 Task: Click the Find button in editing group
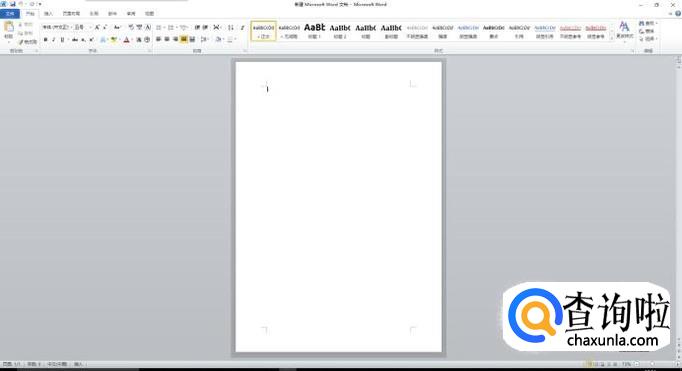[x=647, y=23]
